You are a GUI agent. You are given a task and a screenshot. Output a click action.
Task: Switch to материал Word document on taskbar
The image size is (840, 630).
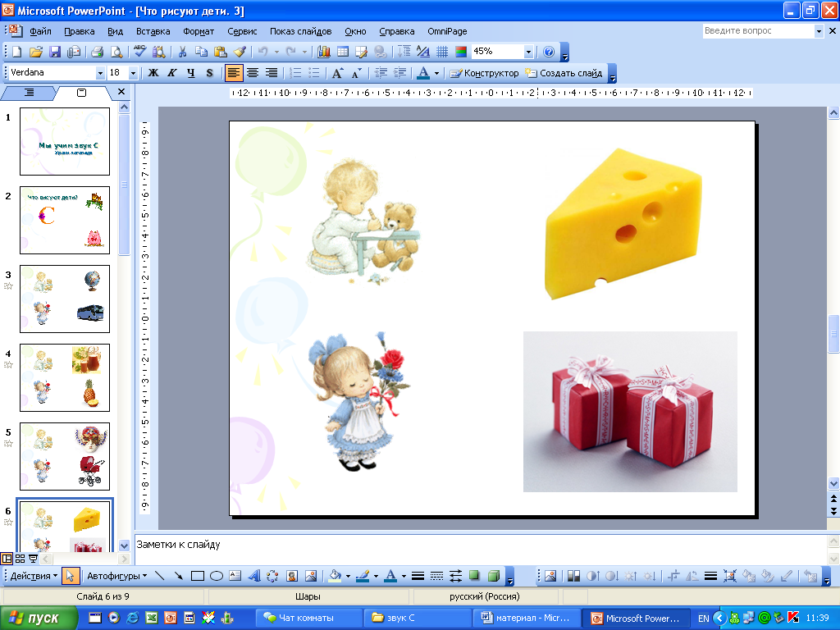527,618
